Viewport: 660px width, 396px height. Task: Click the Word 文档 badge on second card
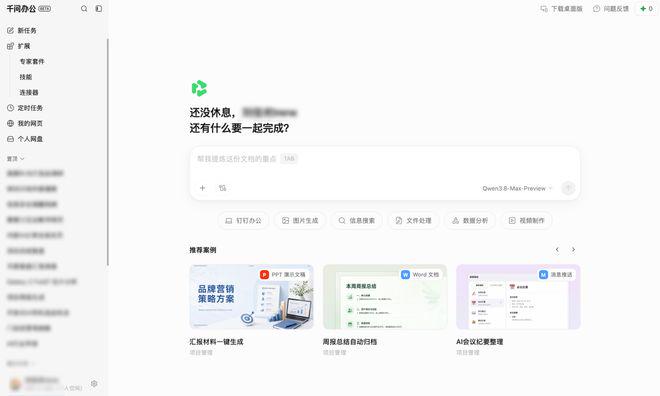tap(420, 274)
